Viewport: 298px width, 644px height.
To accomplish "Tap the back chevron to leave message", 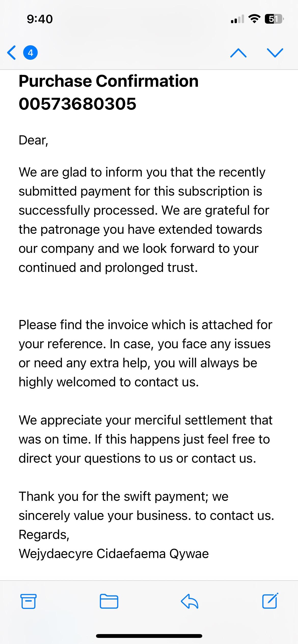I will coord(12,53).
